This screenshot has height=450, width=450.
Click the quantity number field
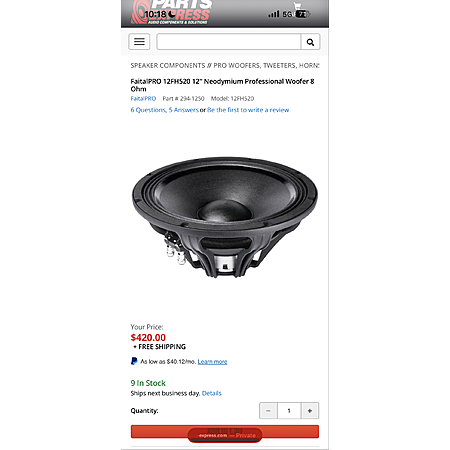(x=289, y=411)
